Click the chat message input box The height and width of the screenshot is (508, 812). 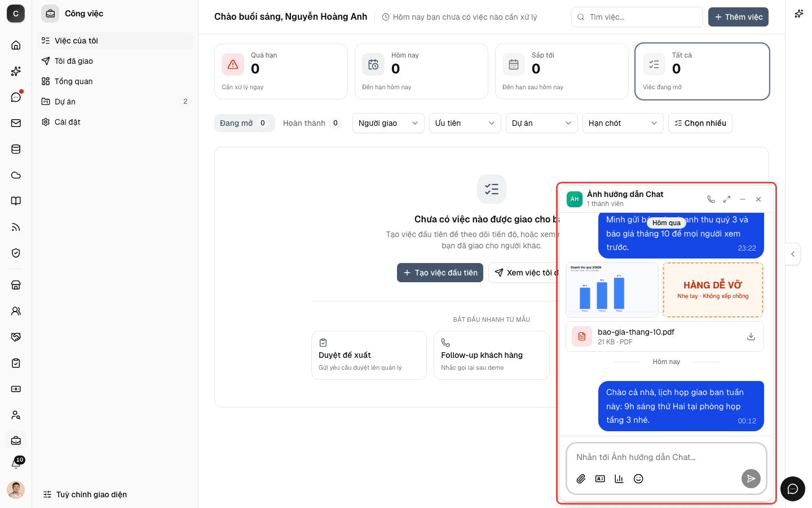pos(667,457)
